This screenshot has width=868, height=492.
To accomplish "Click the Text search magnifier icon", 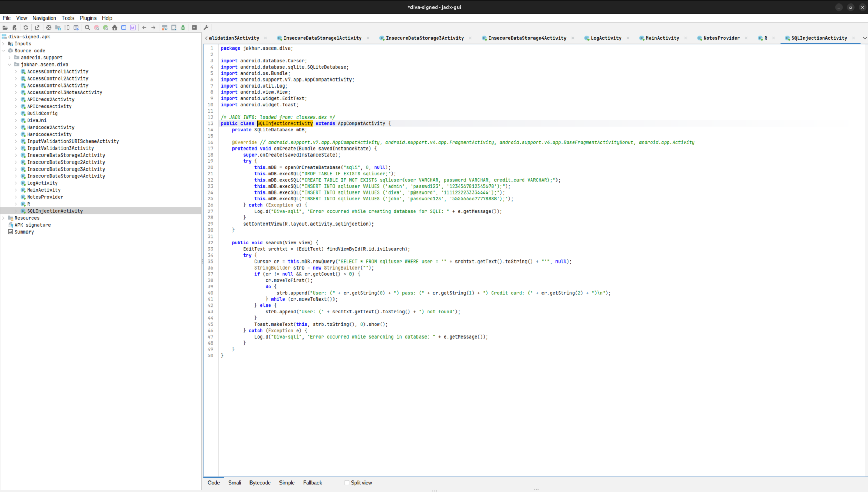I will tap(87, 28).
